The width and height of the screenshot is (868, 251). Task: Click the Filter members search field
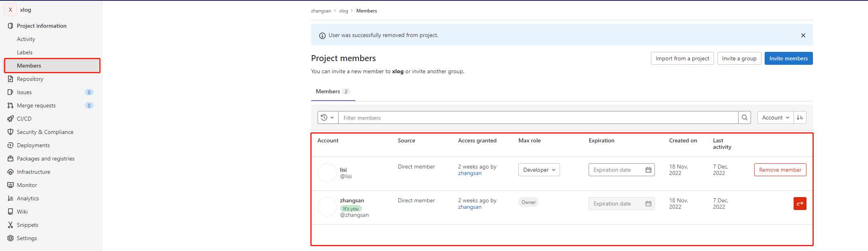pyautogui.click(x=538, y=118)
